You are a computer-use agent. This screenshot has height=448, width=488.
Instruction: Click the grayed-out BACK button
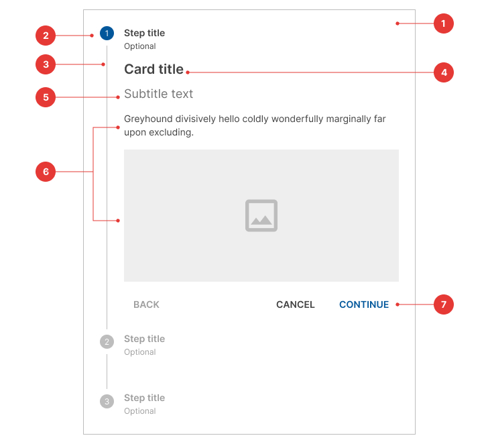[146, 304]
